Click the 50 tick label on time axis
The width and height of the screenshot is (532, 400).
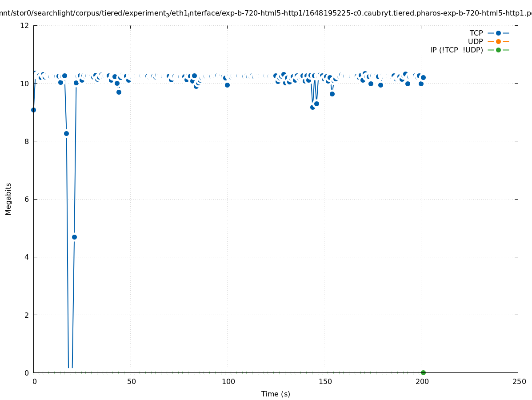pos(131,381)
